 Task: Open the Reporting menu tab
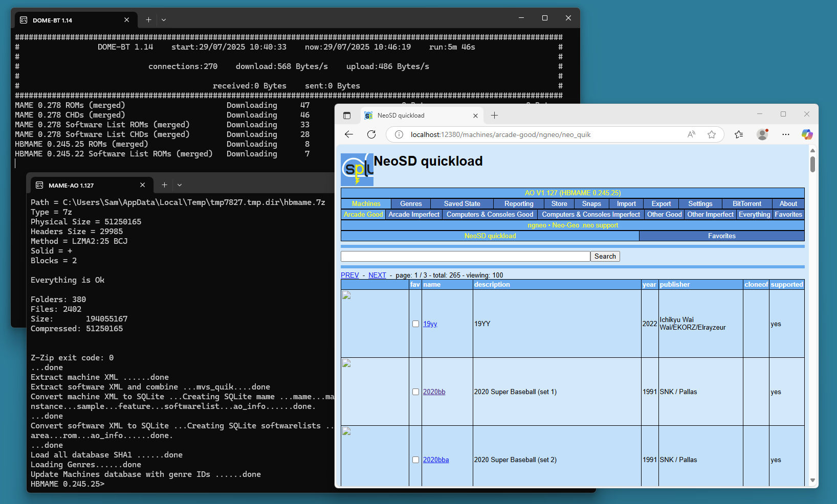click(x=519, y=203)
